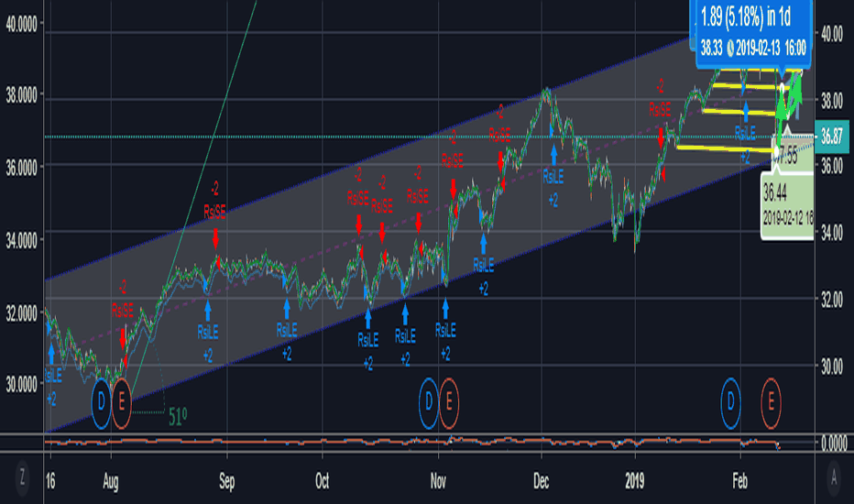Toggle the A auto-scale button at bottom-right
The width and height of the screenshot is (854, 504).
point(833,477)
